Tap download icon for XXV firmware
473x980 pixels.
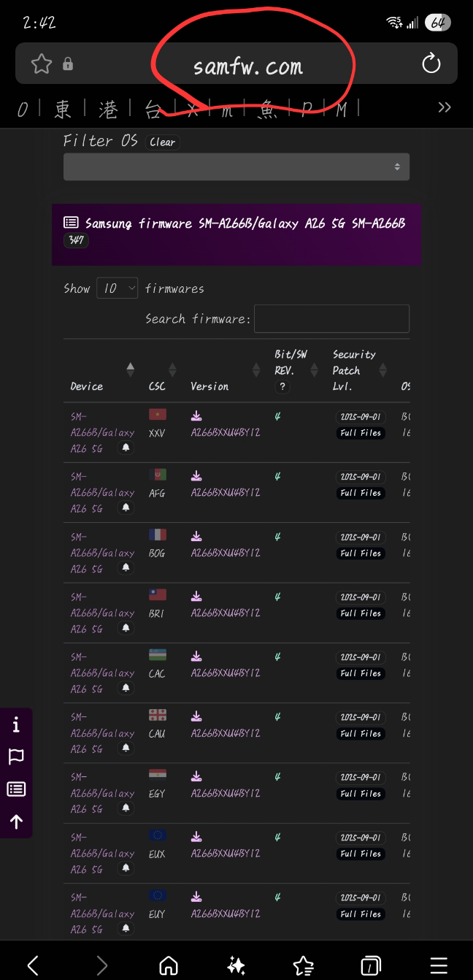[x=196, y=416]
